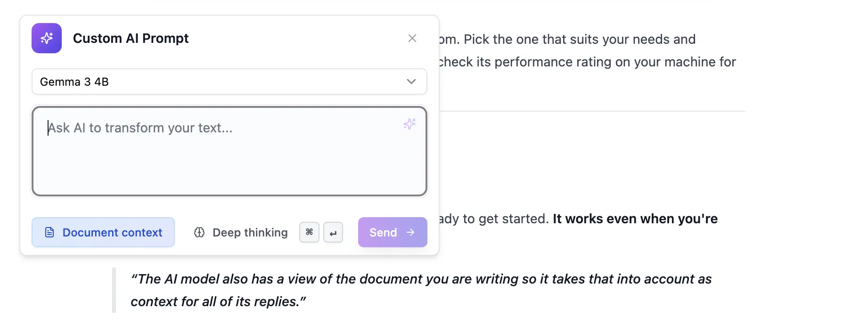Click the arrow icon in Send button
Image resolution: width=868 pixels, height=325 pixels.
(x=410, y=232)
